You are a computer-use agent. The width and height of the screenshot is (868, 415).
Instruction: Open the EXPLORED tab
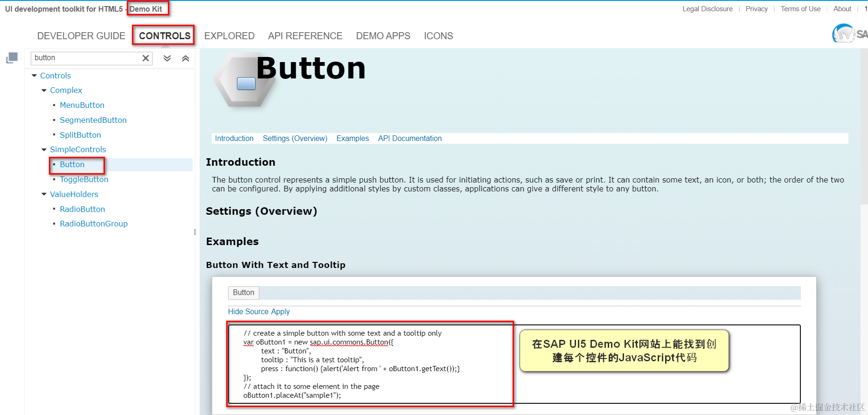pos(229,36)
